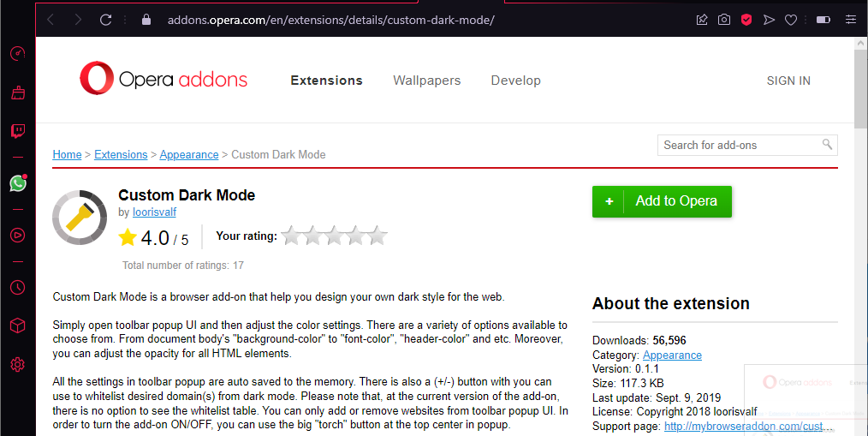Click 'Total number of ratings: 17' text

[x=183, y=266]
